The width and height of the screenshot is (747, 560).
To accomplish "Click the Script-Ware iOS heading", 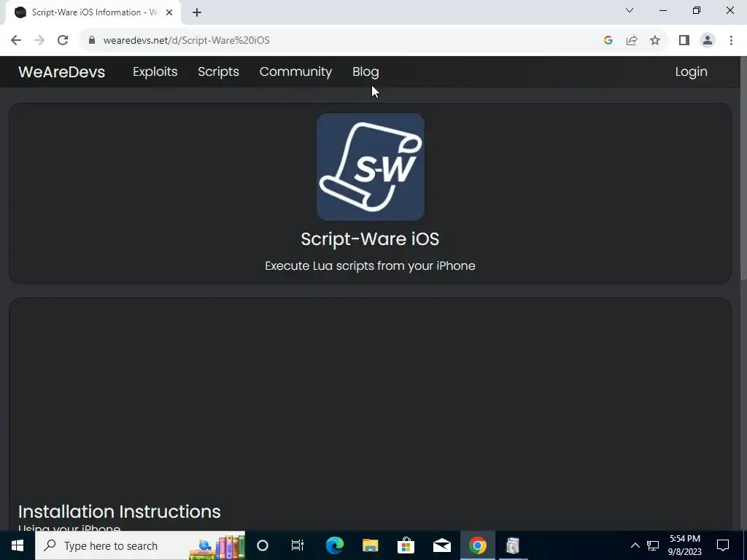I will [370, 239].
